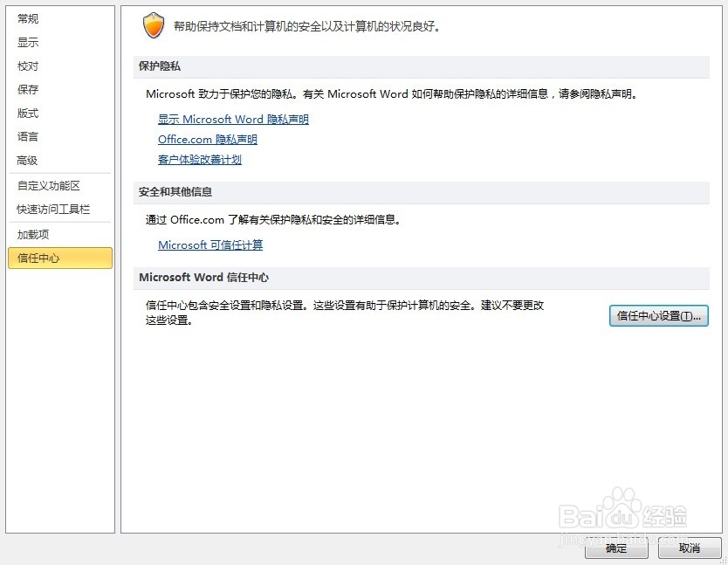Image resolution: width=728 pixels, height=565 pixels.
Task: Click the Microsoft 致力于保护您的隐私 sentence
Action: tap(391, 93)
